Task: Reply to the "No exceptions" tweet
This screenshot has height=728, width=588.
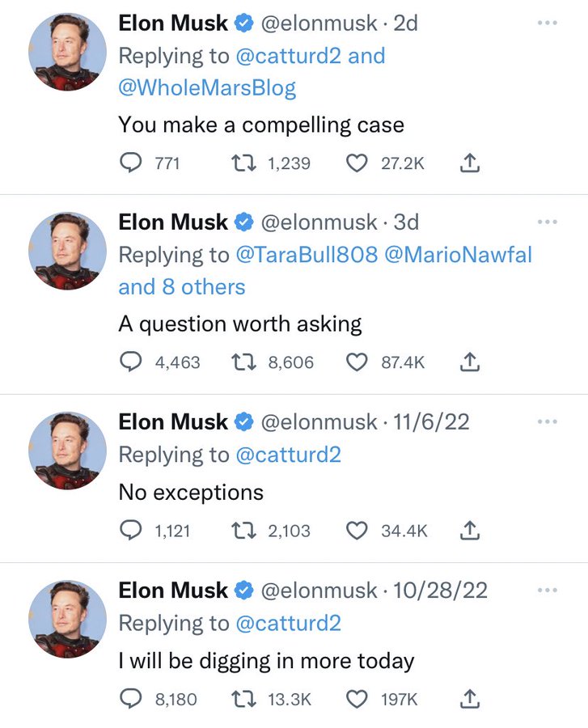Action: [x=130, y=531]
